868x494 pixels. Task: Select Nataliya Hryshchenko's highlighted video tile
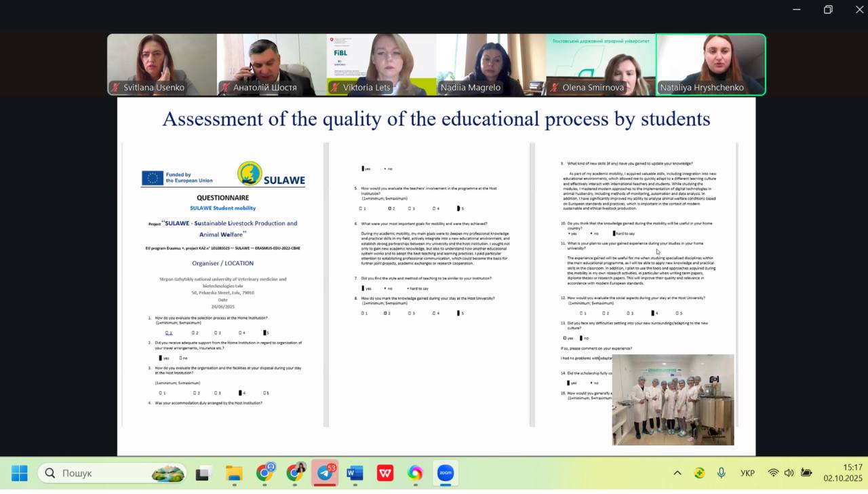tap(711, 64)
